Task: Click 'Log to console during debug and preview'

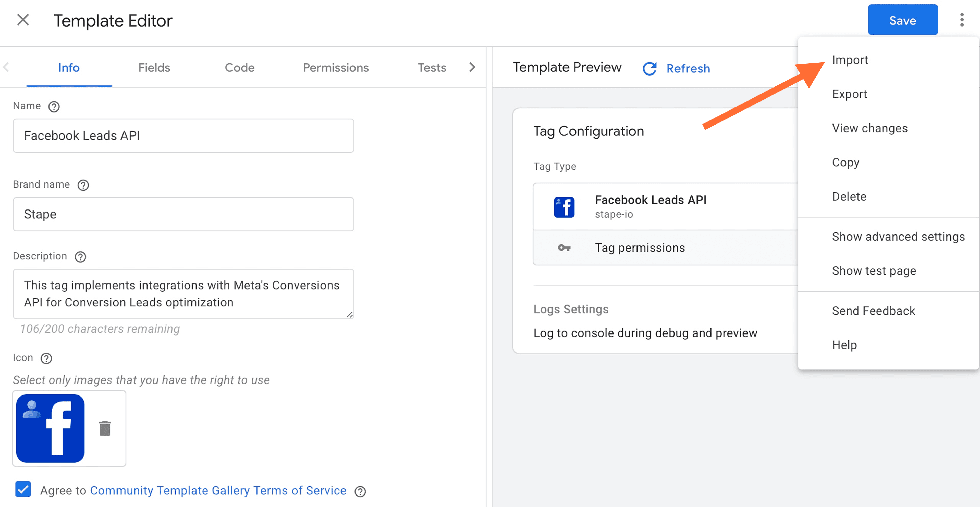Action: [x=645, y=333]
